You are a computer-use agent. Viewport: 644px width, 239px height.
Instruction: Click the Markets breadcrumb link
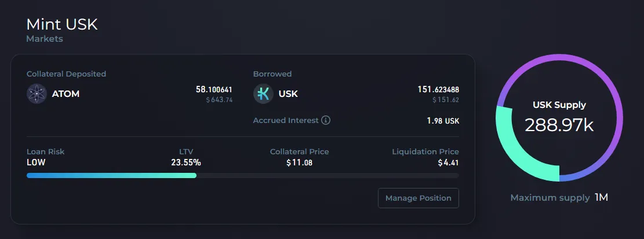tap(45, 39)
